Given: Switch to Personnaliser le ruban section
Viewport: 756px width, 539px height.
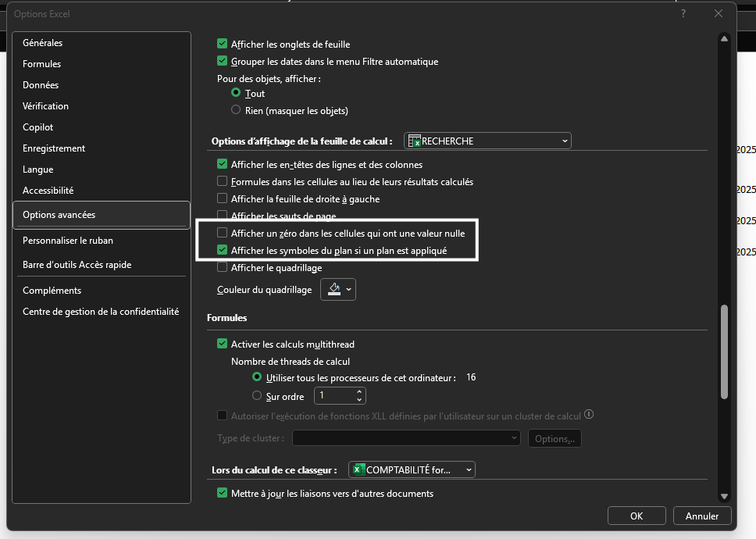Looking at the screenshot, I should (68, 241).
